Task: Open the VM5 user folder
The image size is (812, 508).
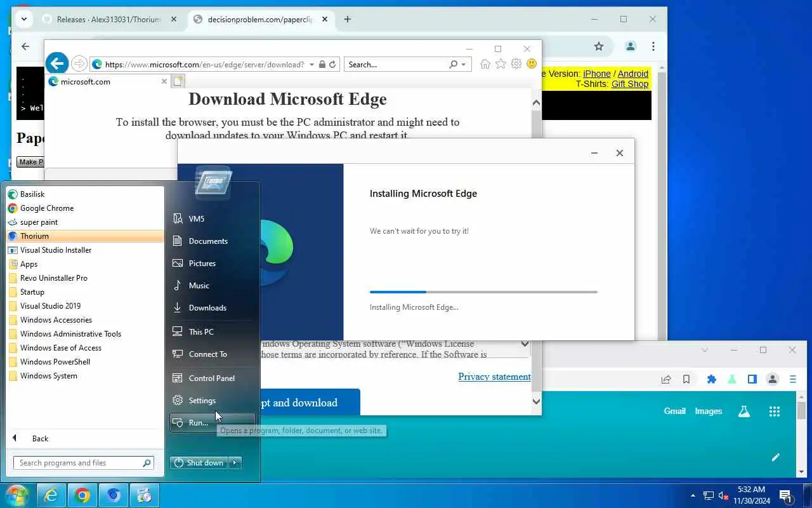Action: [x=212, y=218]
